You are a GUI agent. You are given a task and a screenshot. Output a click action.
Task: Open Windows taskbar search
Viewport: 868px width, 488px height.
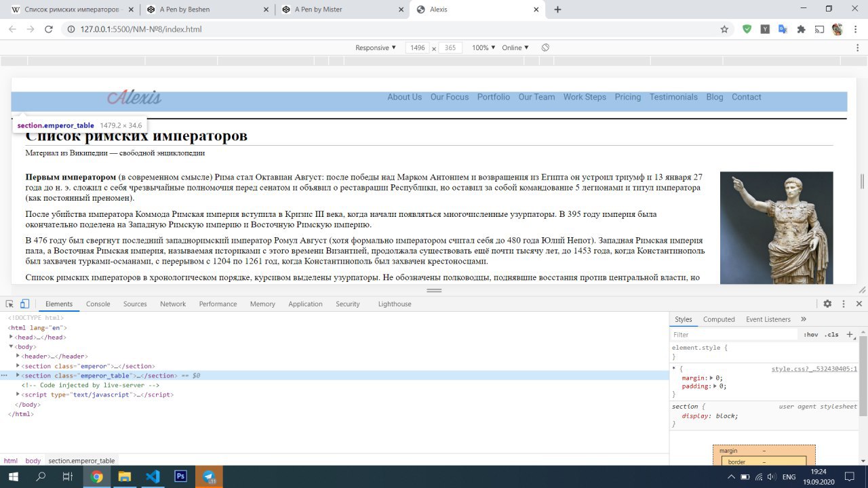tap(41, 476)
